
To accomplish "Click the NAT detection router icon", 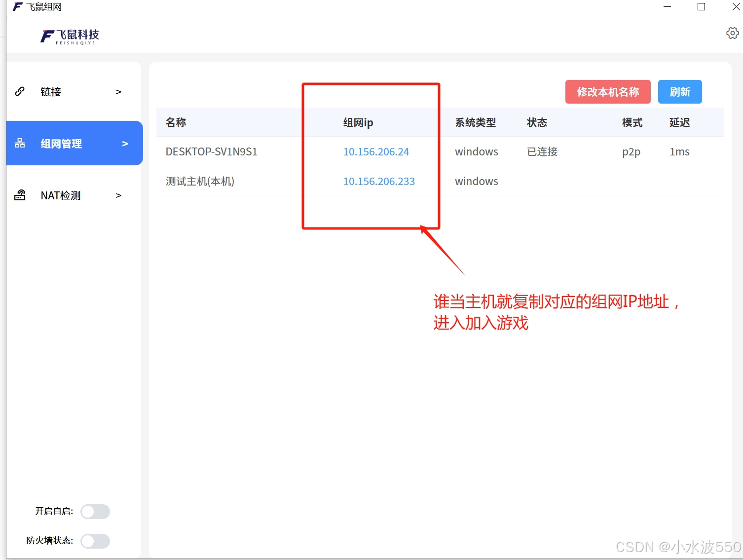I will 20,195.
